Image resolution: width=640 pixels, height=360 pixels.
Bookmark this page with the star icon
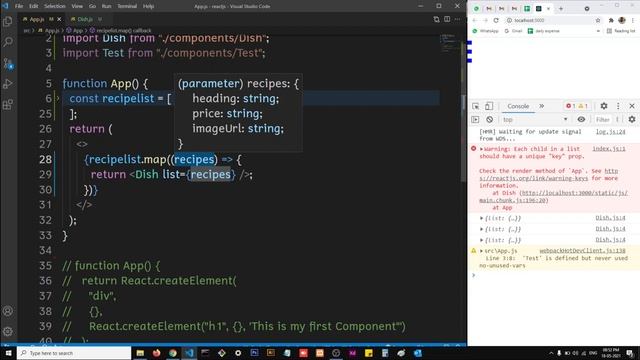click(x=598, y=20)
